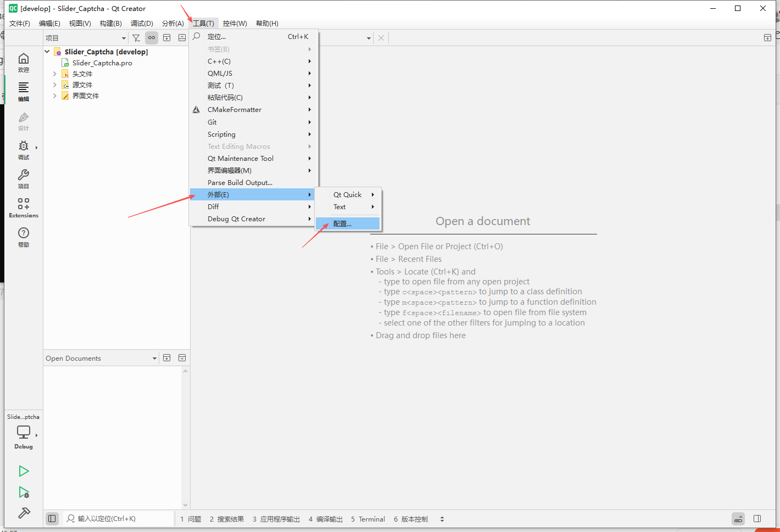The width and height of the screenshot is (780, 532).
Task: Open output pane selector arrows
Action: [442, 519]
